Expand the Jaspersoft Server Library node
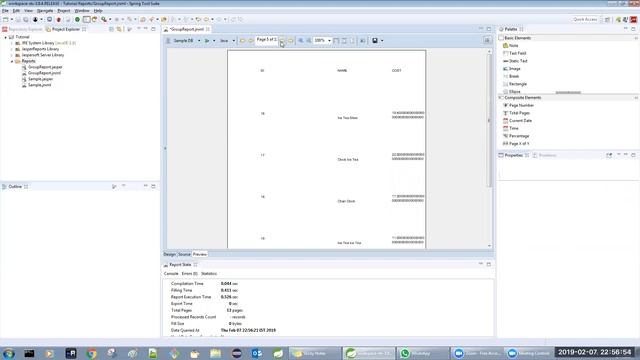 click(12, 55)
